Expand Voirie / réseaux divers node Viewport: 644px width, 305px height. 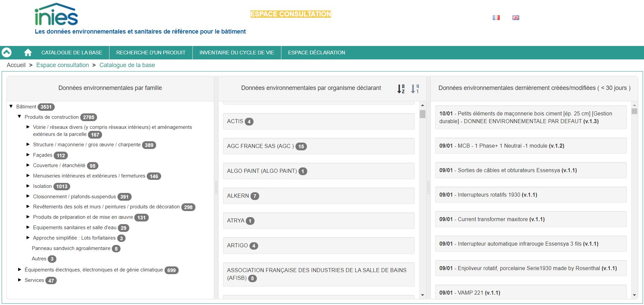(x=28, y=127)
